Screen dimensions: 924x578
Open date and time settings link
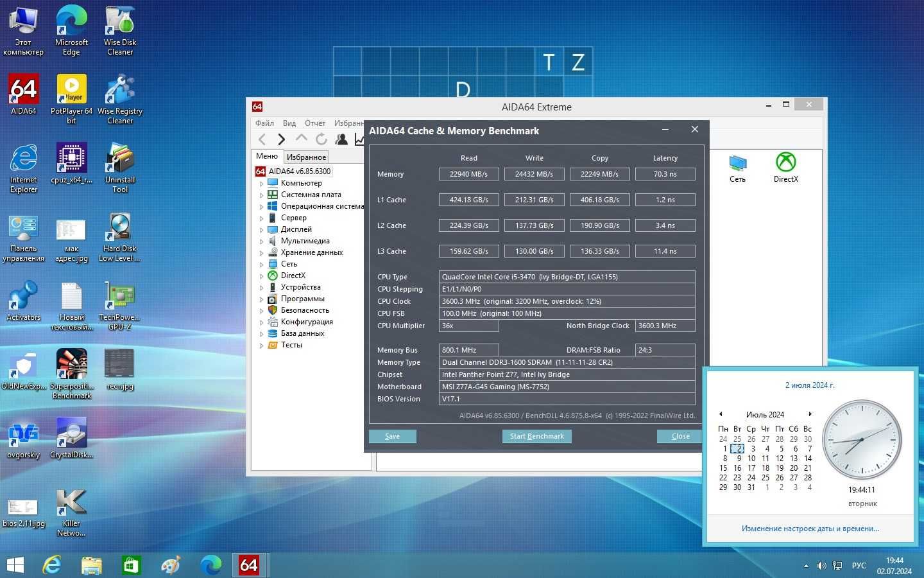[x=810, y=529]
